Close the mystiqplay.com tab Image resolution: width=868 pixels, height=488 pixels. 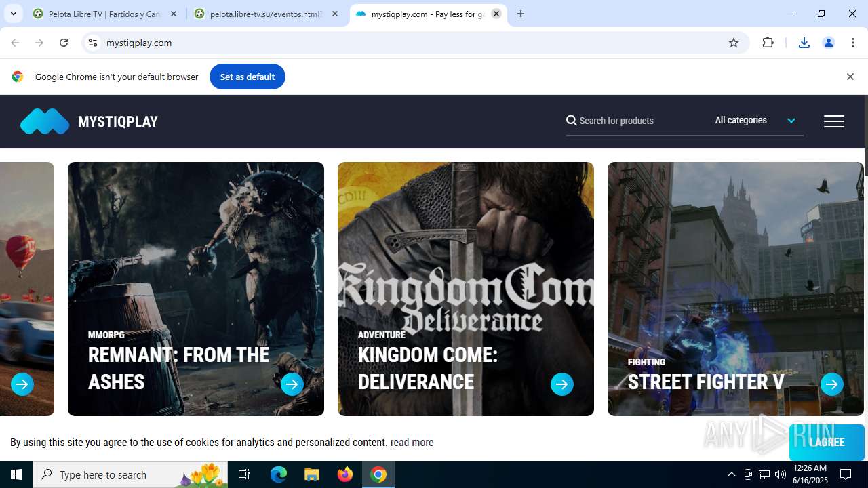point(496,14)
